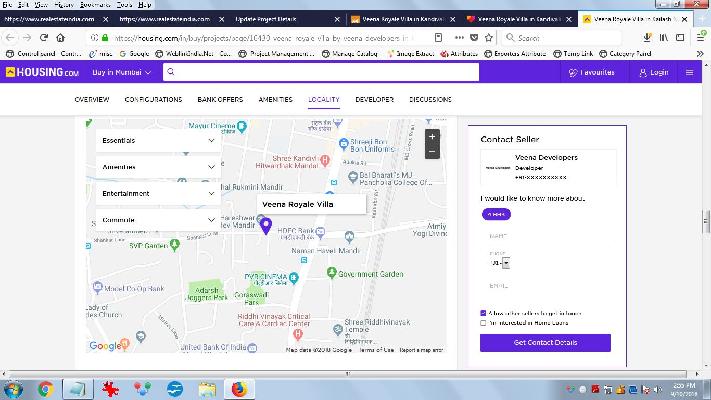Toggle allow other sellers to get in touch checkbox

click(x=483, y=313)
